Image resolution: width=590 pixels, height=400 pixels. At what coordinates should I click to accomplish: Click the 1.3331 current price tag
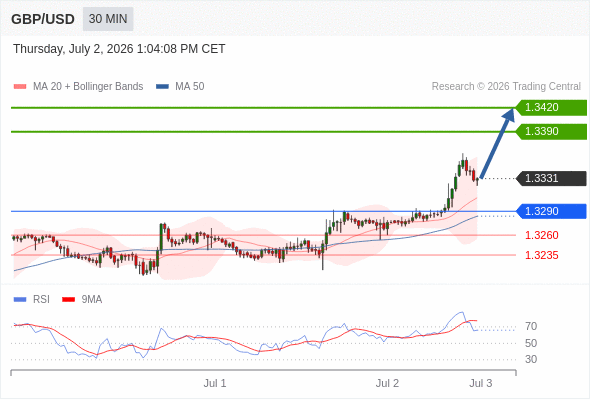551,178
